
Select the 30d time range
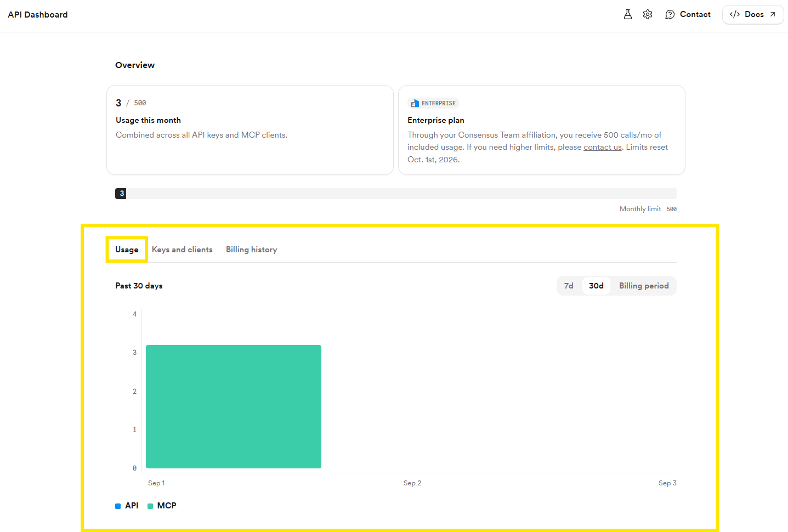pyautogui.click(x=596, y=286)
